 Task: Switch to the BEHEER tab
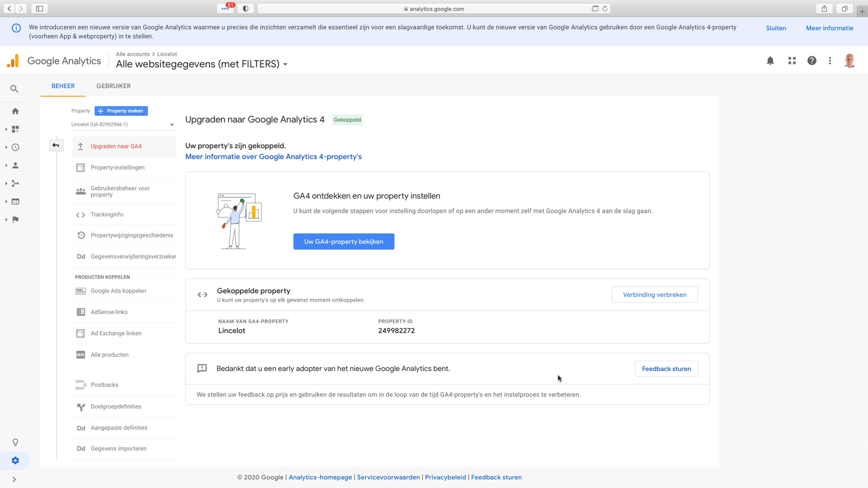(63, 86)
